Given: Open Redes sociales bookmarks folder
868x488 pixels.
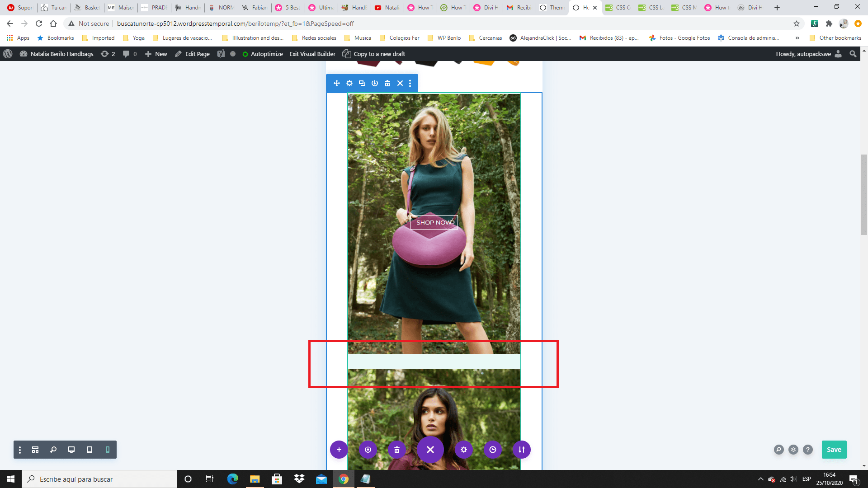Looking at the screenshot, I should click(x=314, y=38).
